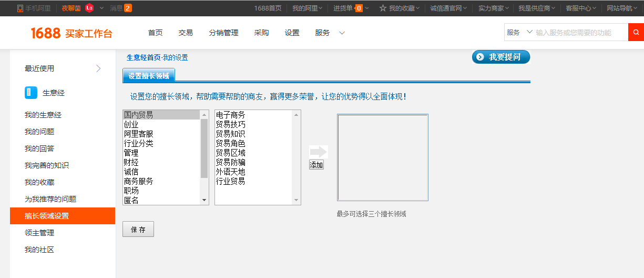The image size is (644, 278).
Task: Click inside the service search input field
Action: [581, 32]
